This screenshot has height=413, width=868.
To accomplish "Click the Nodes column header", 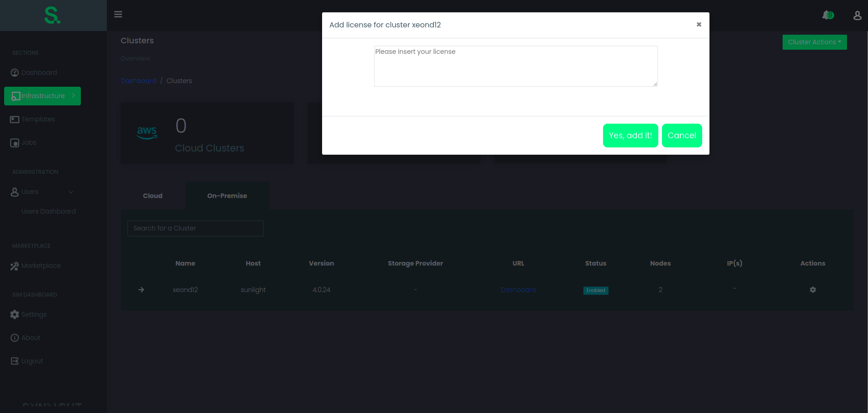I will pyautogui.click(x=660, y=263).
